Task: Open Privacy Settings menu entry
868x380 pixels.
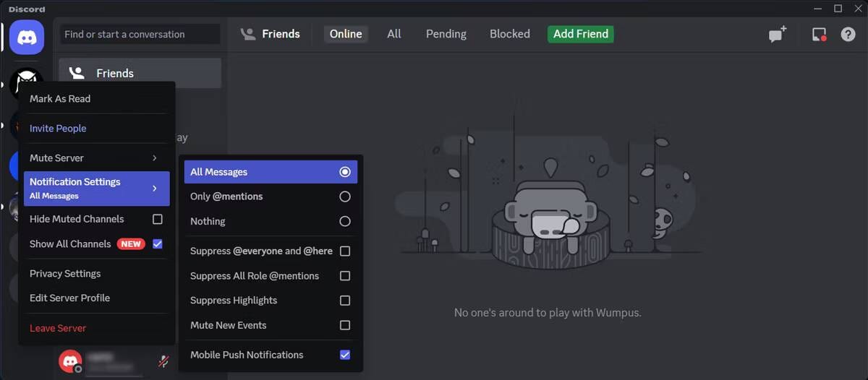Action: 96,274
